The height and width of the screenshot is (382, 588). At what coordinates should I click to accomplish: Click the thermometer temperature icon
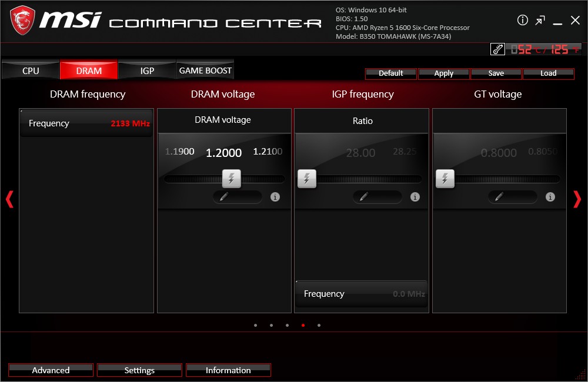497,49
